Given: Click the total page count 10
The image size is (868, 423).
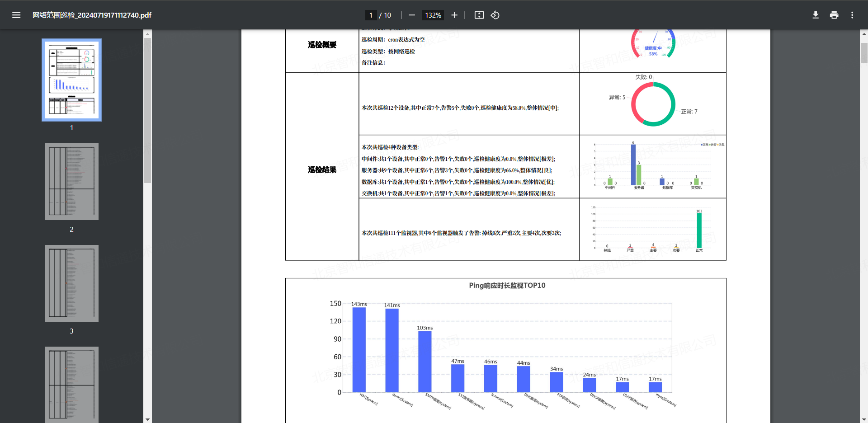Looking at the screenshot, I should click(x=387, y=15).
